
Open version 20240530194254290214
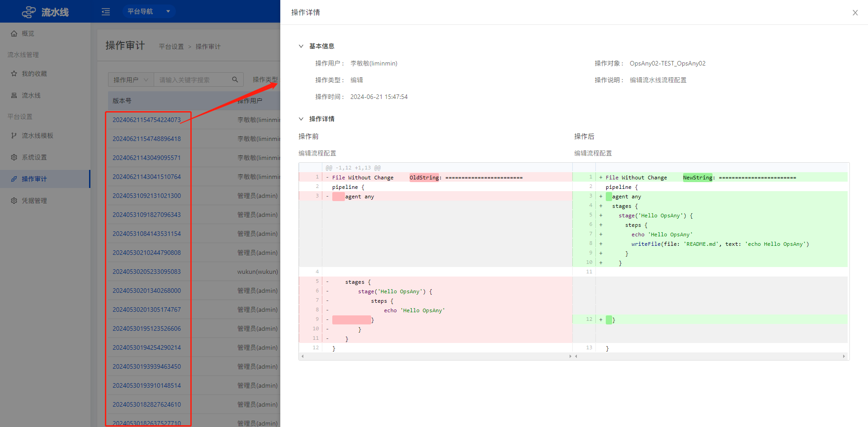pos(146,347)
